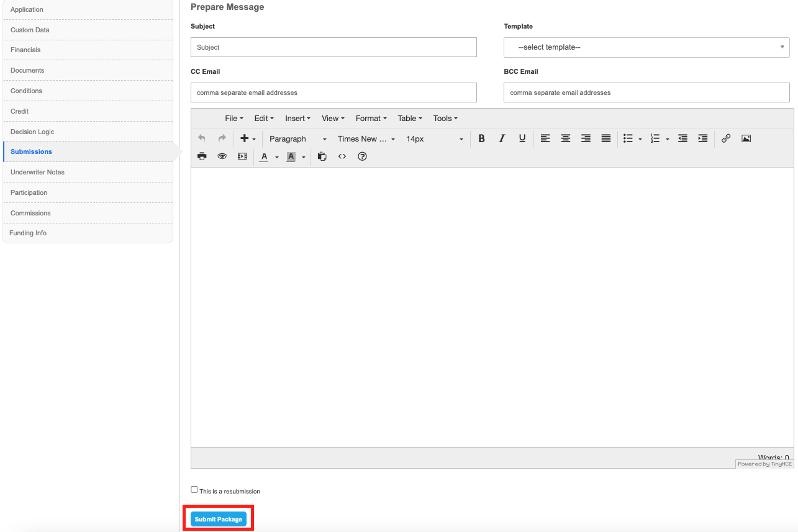The height and width of the screenshot is (532, 798).
Task: Go to Documents in sidebar
Action: pos(88,70)
